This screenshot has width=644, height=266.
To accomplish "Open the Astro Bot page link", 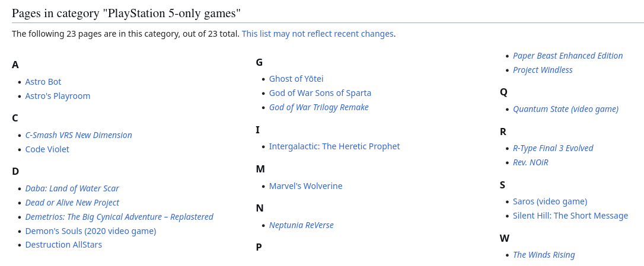I will pos(43,82).
